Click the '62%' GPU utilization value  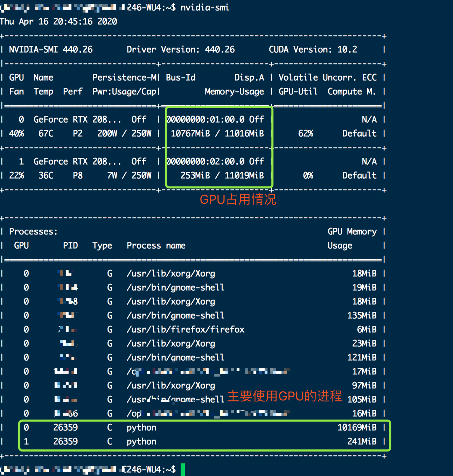click(306, 133)
